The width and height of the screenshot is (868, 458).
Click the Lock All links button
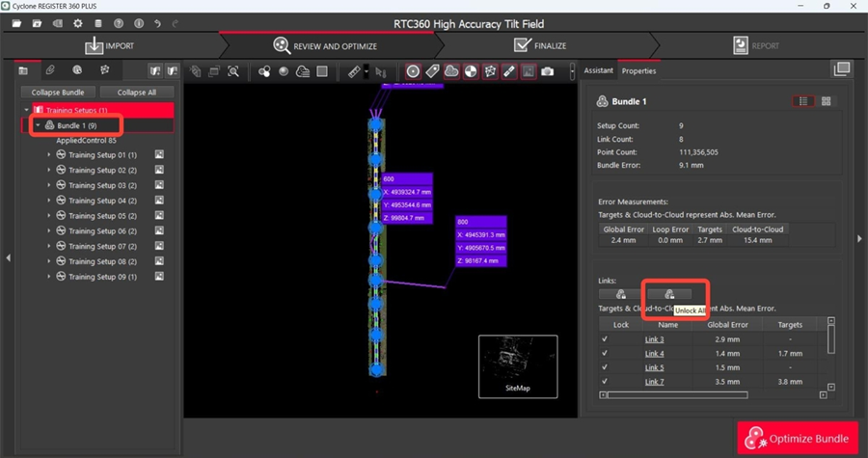pos(621,293)
